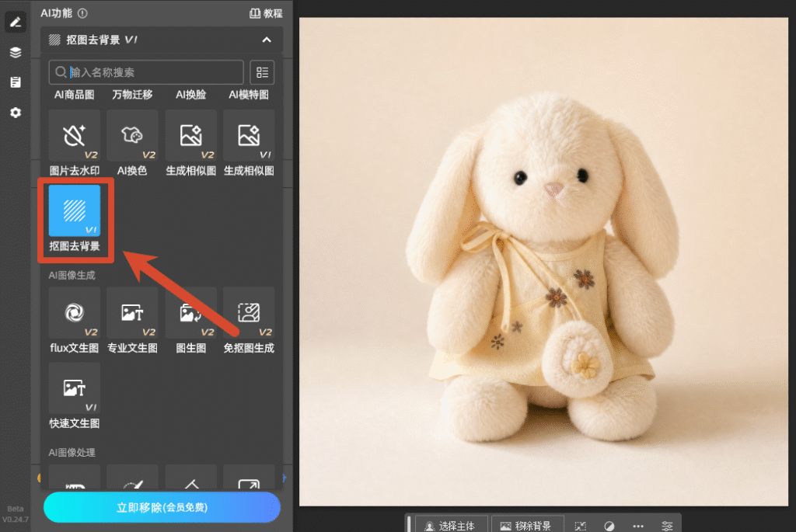Open the settings gear in sidebar
Viewport: 796px width, 532px height.
(16, 113)
